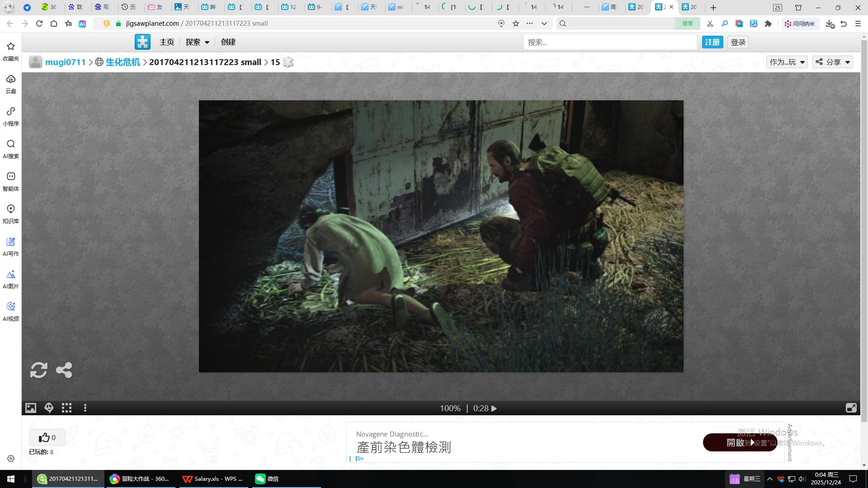Screen dimensions: 868x488
Task: Show the puzzle image preview icon
Action: [x=31, y=408]
